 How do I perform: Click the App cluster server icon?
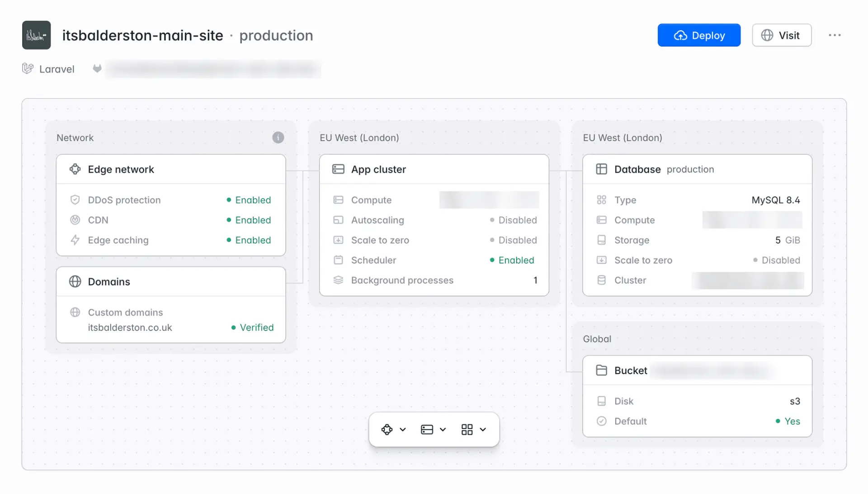pos(338,169)
